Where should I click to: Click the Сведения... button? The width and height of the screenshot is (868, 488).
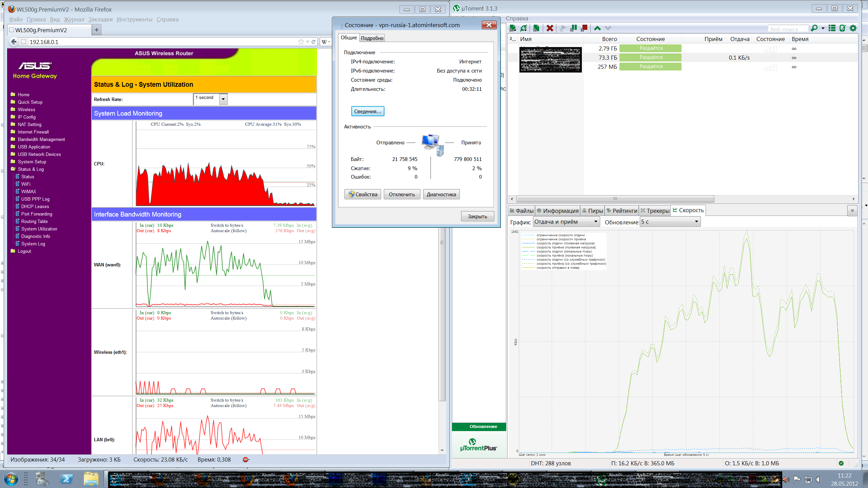[368, 111]
